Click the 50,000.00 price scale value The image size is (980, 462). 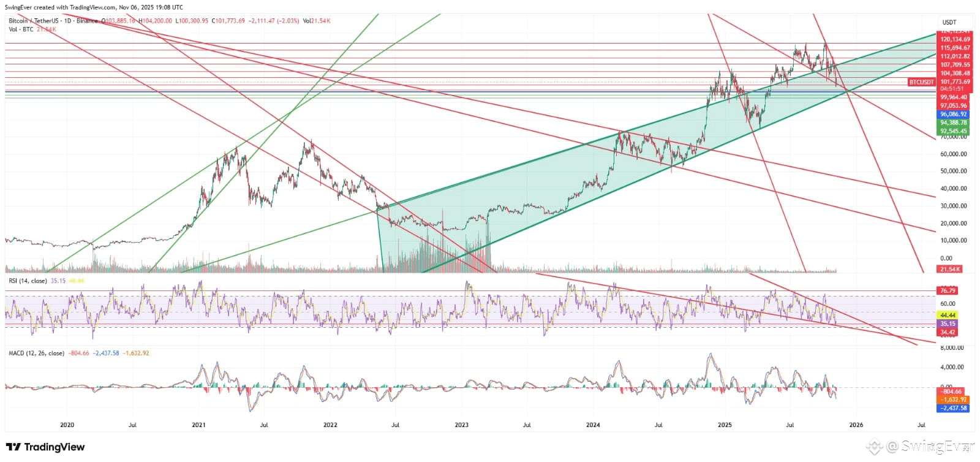pos(954,171)
